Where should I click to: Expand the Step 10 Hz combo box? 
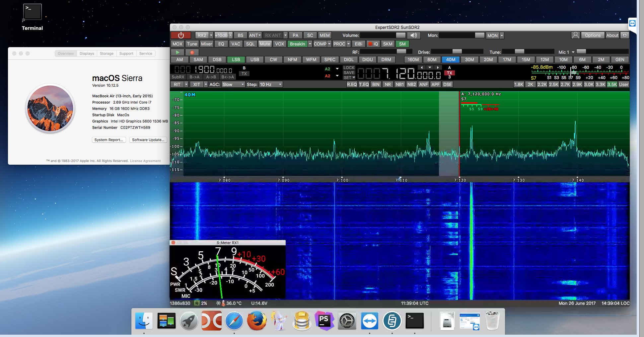point(271,84)
